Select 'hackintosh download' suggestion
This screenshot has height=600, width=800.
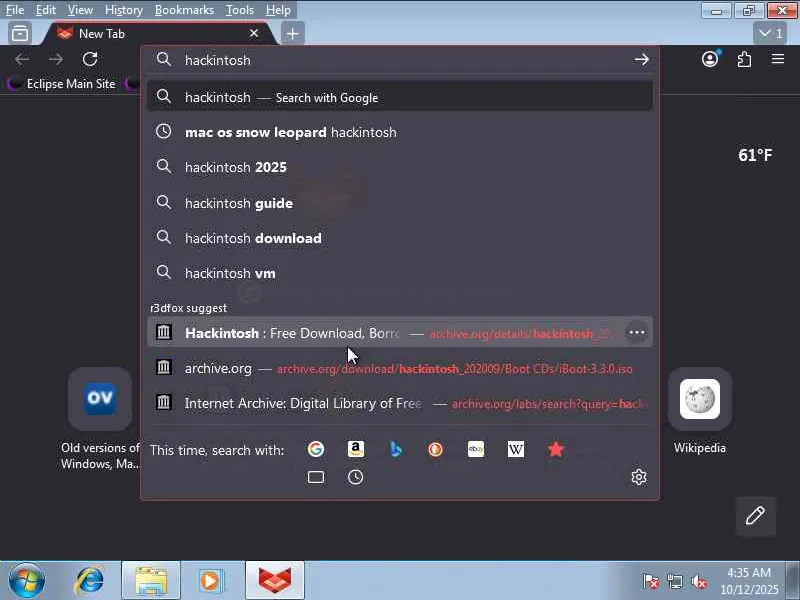pos(399,238)
